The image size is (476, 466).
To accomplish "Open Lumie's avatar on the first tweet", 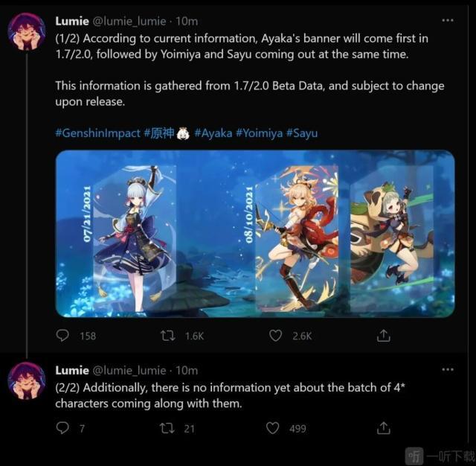I will pyautogui.click(x=27, y=31).
